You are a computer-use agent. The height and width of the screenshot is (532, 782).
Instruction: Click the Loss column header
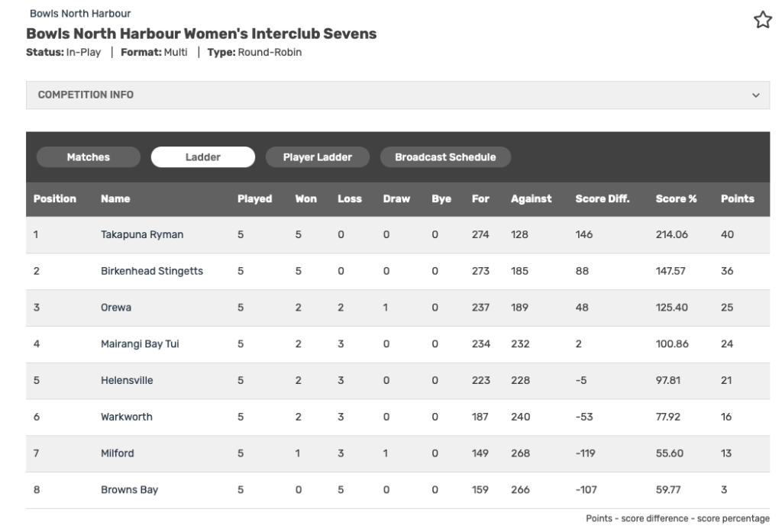click(x=350, y=198)
